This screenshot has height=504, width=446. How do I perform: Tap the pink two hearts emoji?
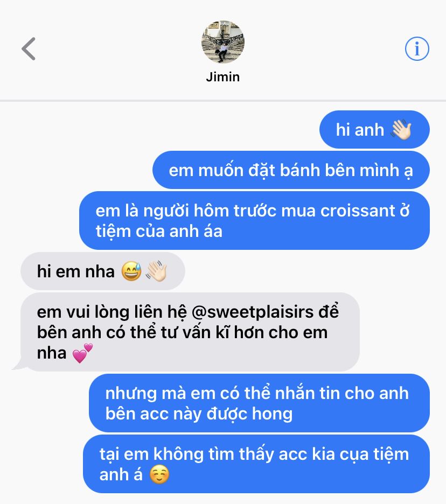coord(82,353)
